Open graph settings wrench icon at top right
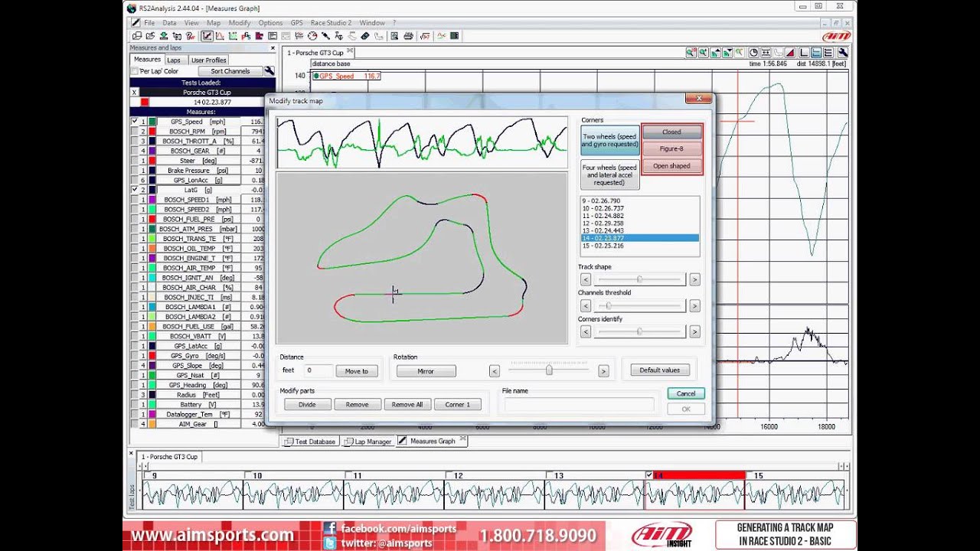Viewport: 980px width, 551px height. 843,53
